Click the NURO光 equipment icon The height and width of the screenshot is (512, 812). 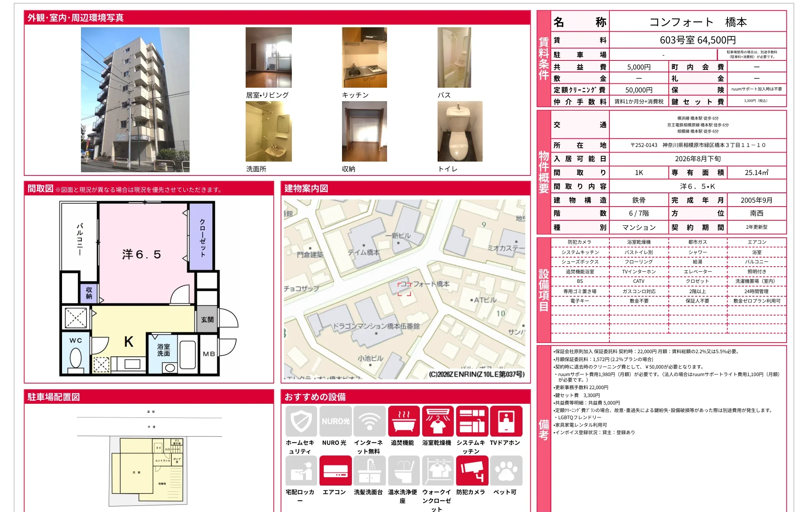coord(335,421)
